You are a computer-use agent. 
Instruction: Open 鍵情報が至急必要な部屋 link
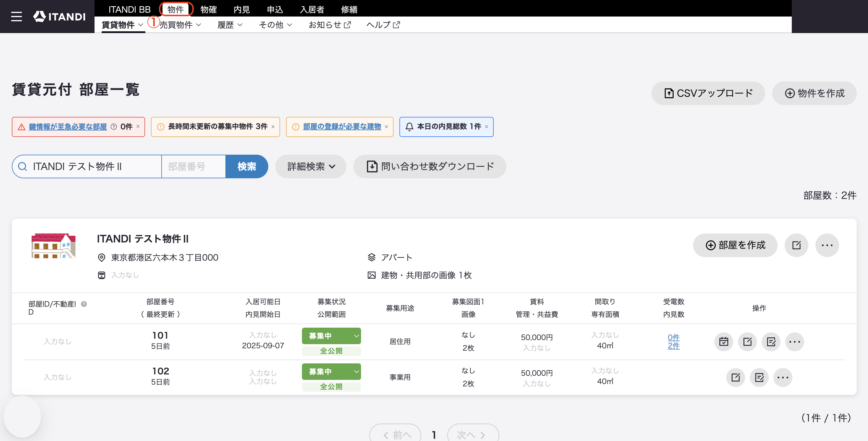68,127
